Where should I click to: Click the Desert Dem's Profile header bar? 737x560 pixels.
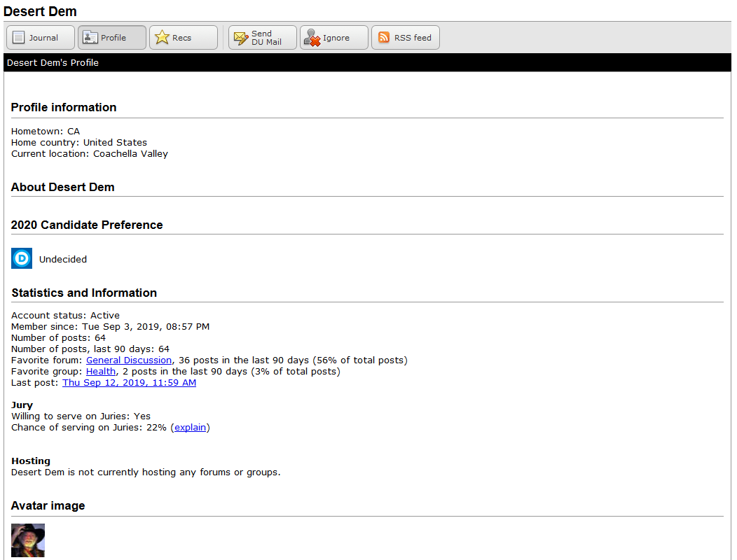pos(368,62)
